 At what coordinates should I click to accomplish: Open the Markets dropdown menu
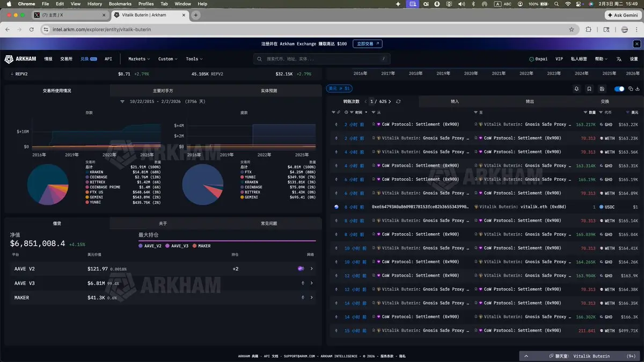tap(139, 59)
